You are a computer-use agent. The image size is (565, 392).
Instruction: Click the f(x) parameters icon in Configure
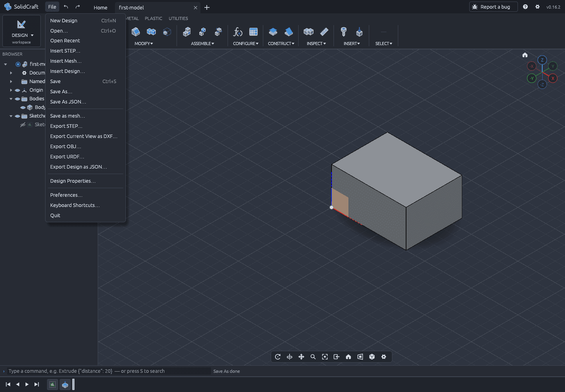tap(238, 32)
